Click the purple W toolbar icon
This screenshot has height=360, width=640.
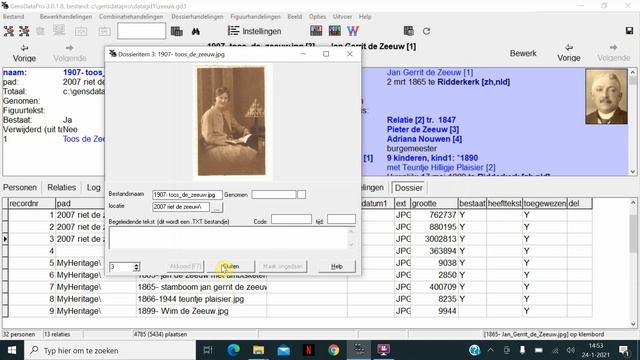[x=353, y=31]
